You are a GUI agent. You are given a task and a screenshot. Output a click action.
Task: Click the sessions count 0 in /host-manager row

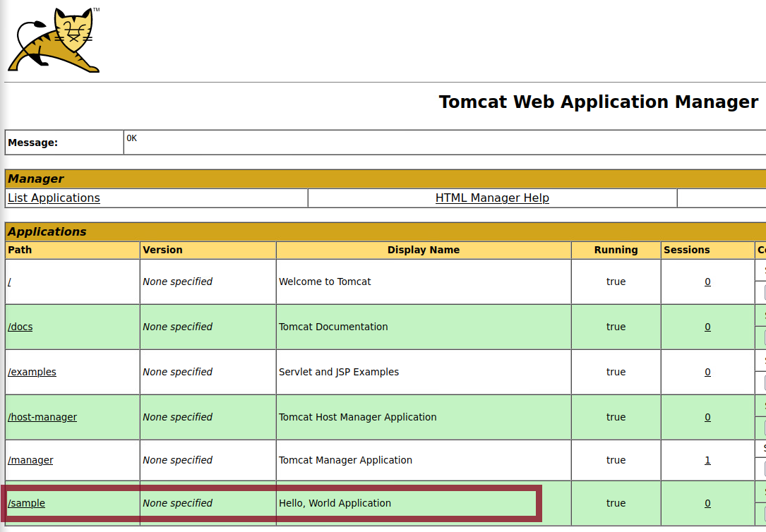707,417
